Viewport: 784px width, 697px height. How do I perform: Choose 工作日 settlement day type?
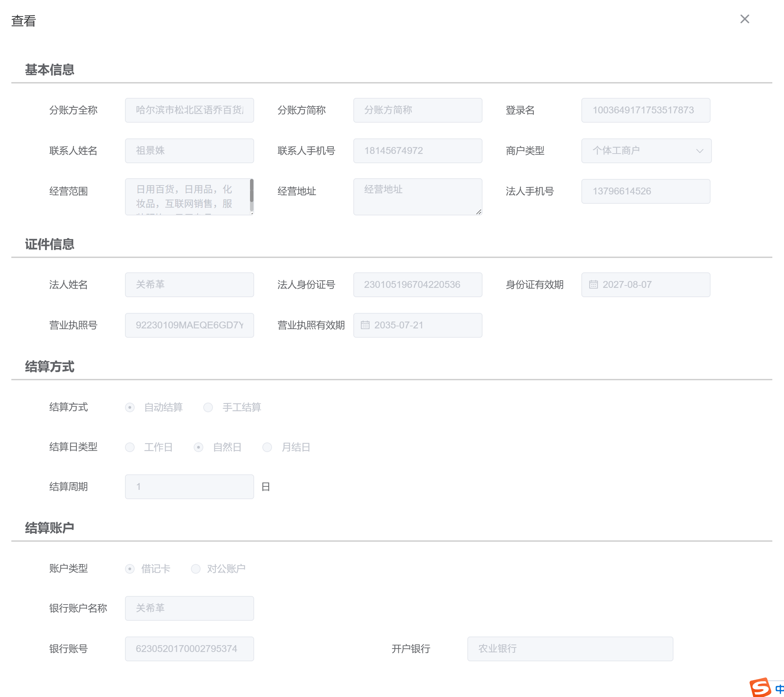(130, 447)
